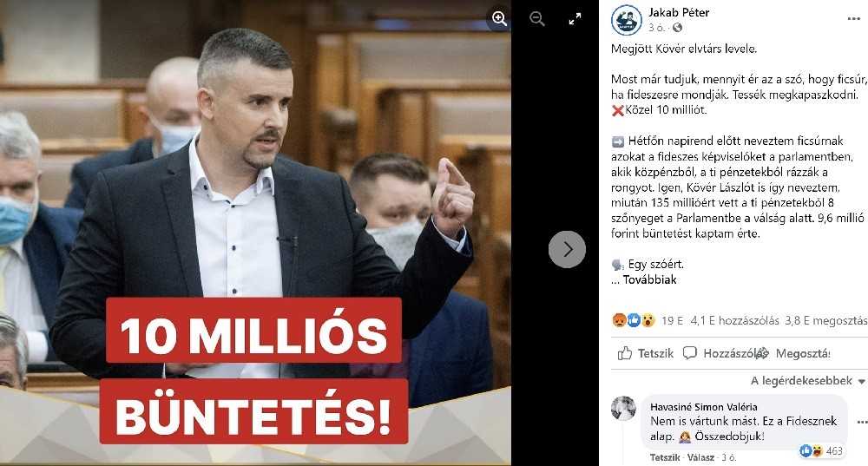The image size is (868, 466).
Task: Zoom out of the photo
Action: click(537, 19)
